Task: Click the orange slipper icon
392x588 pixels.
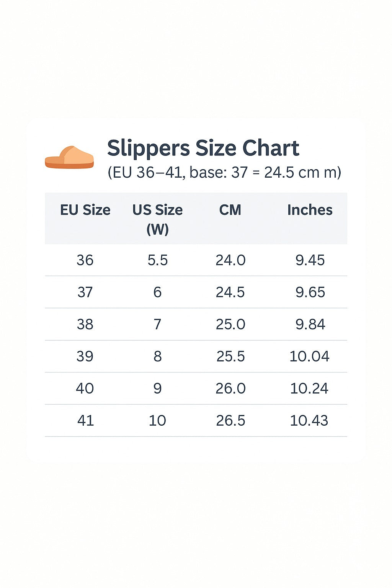Action: [69, 157]
